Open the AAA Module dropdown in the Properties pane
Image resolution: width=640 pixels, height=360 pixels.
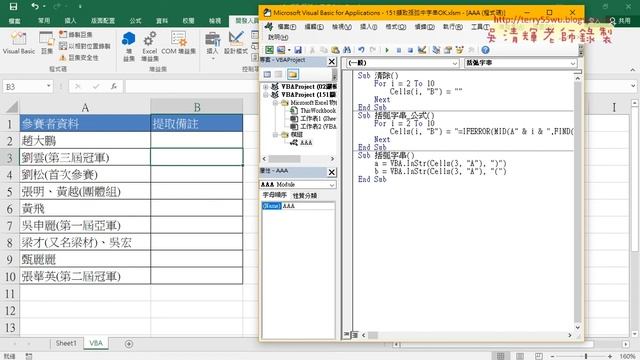(x=332, y=185)
